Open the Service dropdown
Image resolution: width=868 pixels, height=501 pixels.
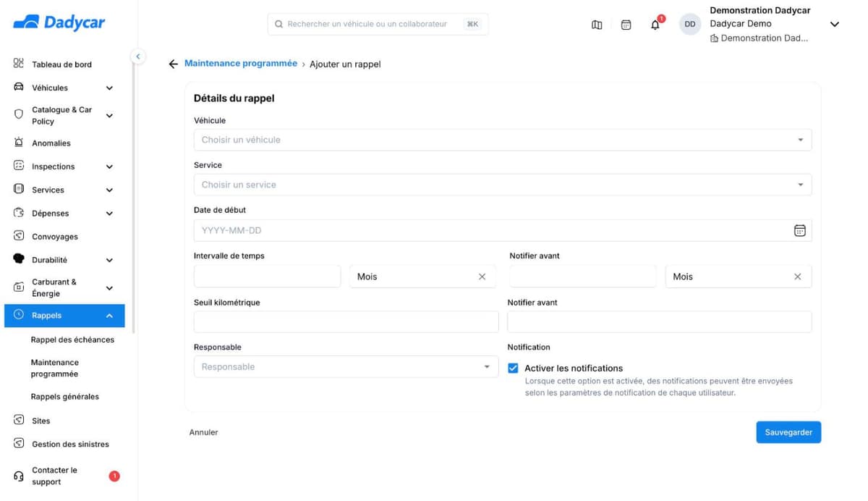pos(503,185)
